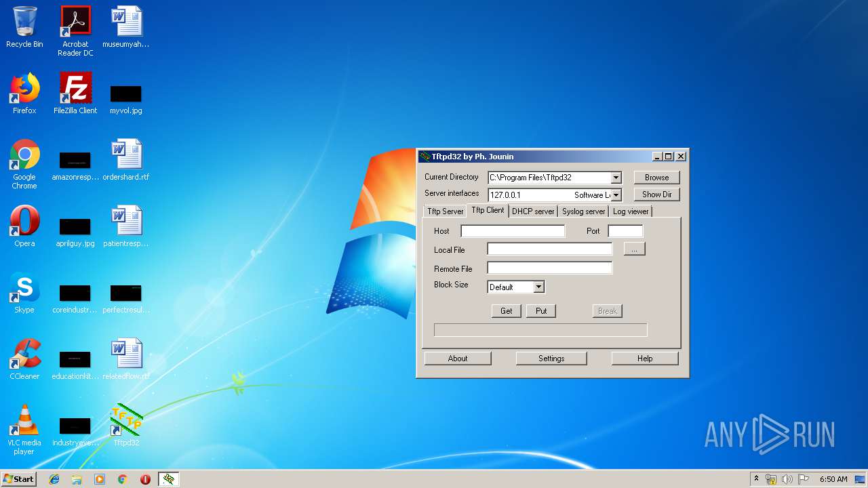The height and width of the screenshot is (488, 868).
Task: Open the Block Size dropdown
Action: (x=538, y=287)
